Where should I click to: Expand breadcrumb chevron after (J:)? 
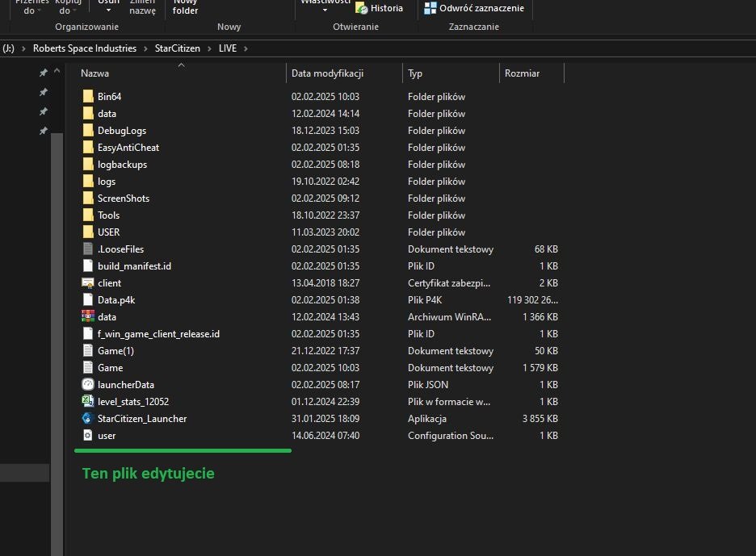tap(23, 48)
